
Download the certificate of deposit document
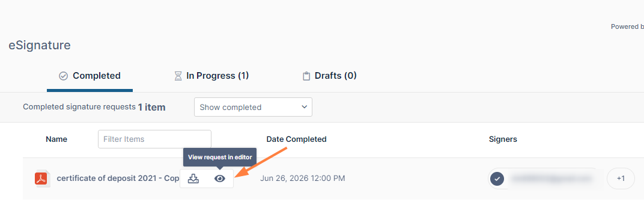[193, 179]
